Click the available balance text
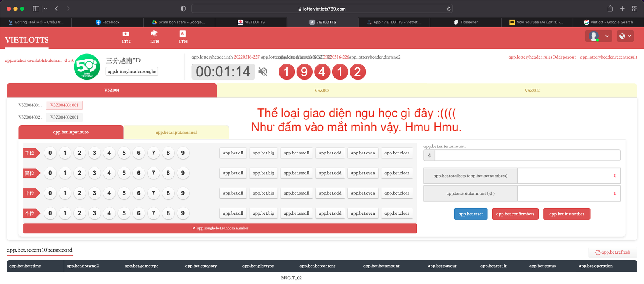 39,60
